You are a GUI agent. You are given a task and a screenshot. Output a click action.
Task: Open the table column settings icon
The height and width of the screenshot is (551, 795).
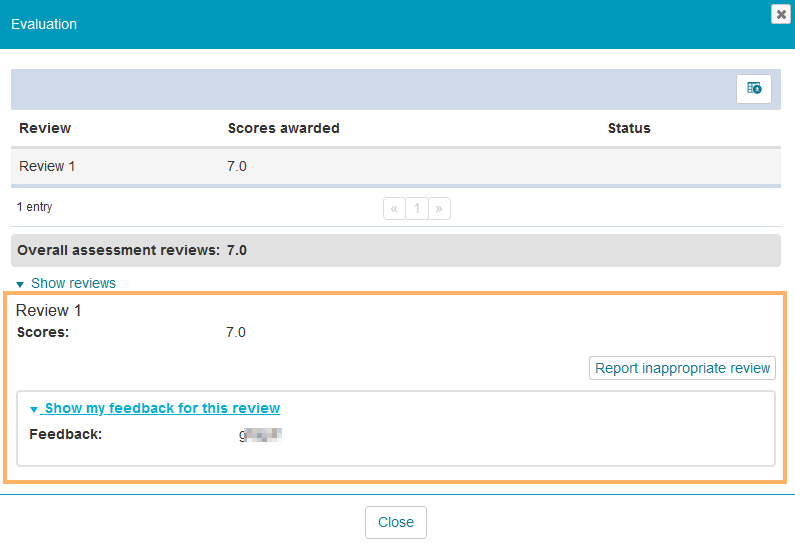point(754,89)
